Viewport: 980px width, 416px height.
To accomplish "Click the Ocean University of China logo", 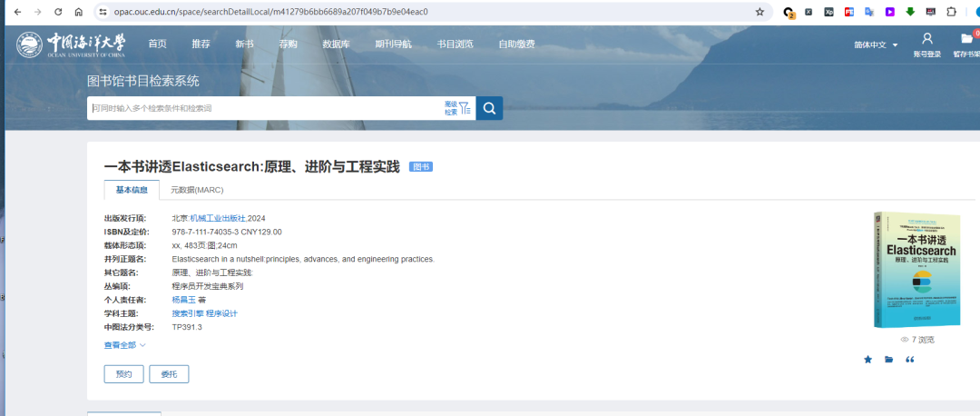I will [x=71, y=45].
